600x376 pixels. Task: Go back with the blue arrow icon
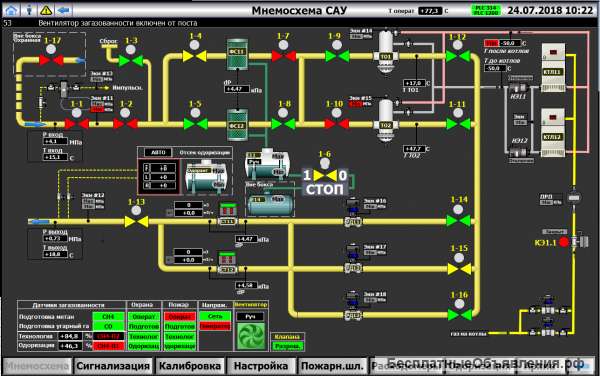(64, 10)
